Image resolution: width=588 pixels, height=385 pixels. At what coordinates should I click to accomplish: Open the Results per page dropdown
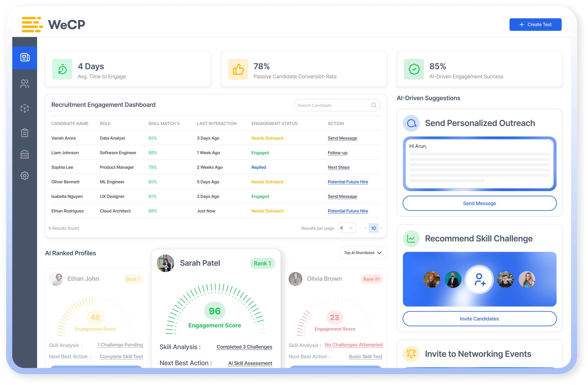[347, 228]
